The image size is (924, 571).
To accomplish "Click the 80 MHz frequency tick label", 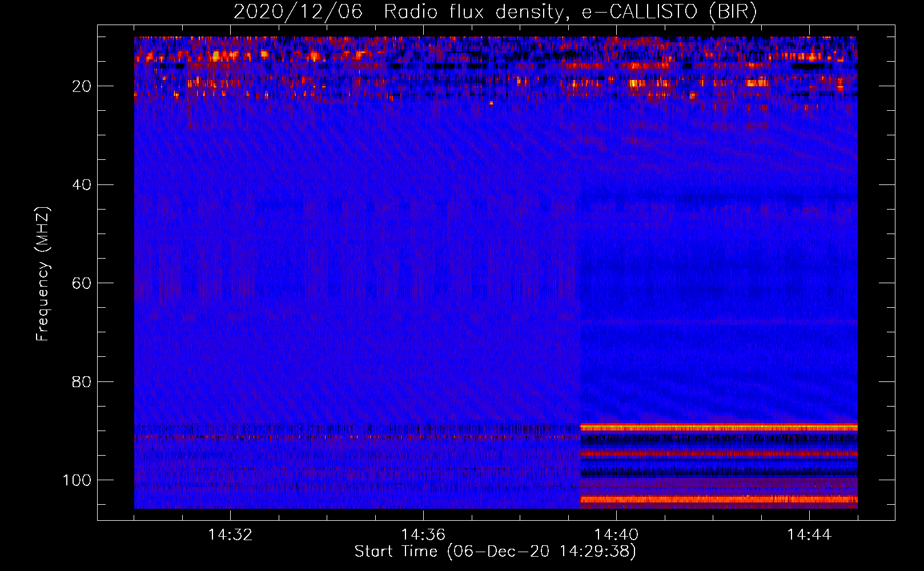I will 82,381.
